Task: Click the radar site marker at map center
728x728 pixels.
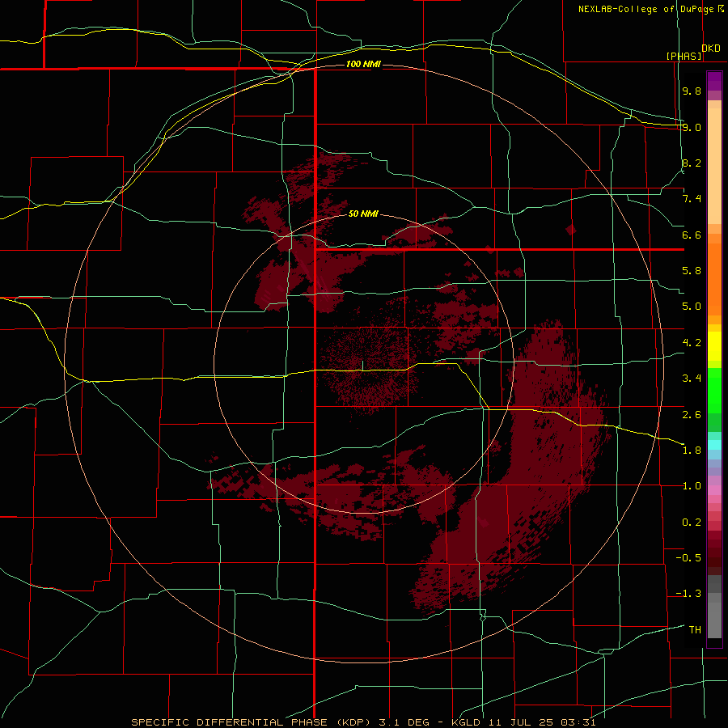Action: coord(362,366)
